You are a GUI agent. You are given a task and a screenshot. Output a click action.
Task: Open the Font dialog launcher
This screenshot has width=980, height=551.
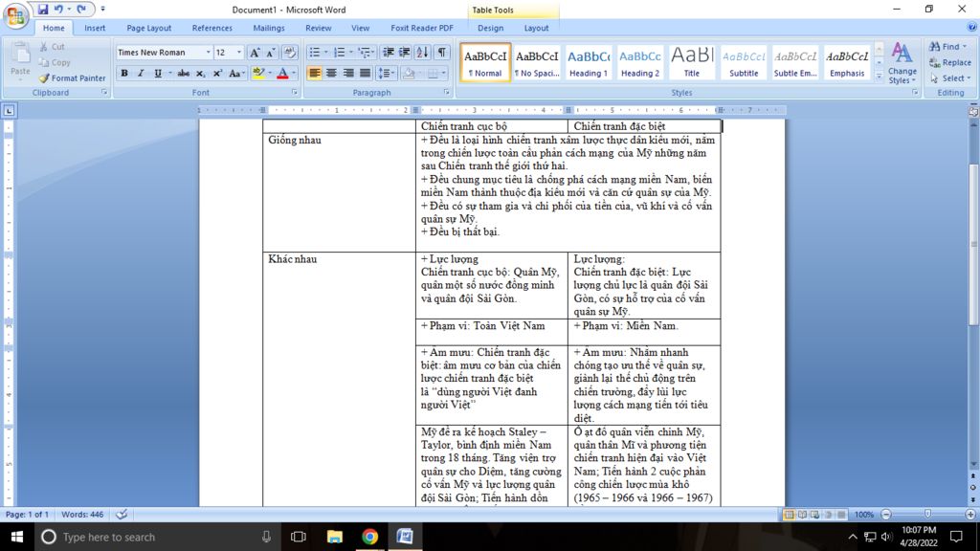[295, 93]
